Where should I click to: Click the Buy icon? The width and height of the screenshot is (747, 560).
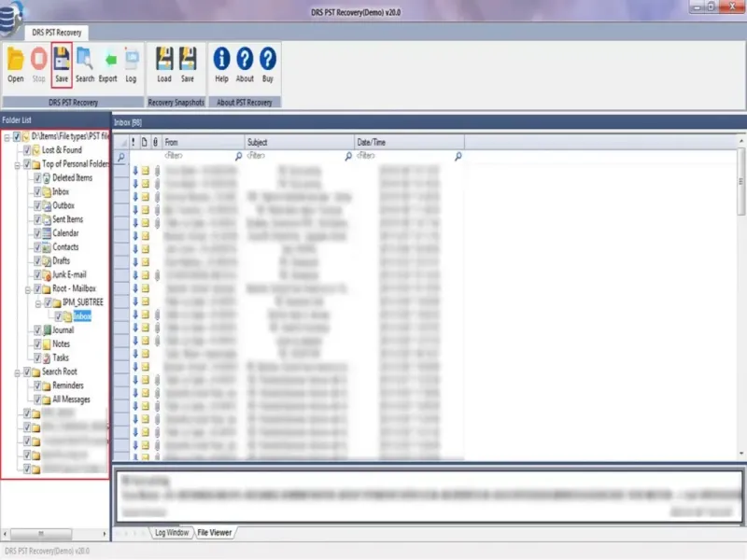268,59
